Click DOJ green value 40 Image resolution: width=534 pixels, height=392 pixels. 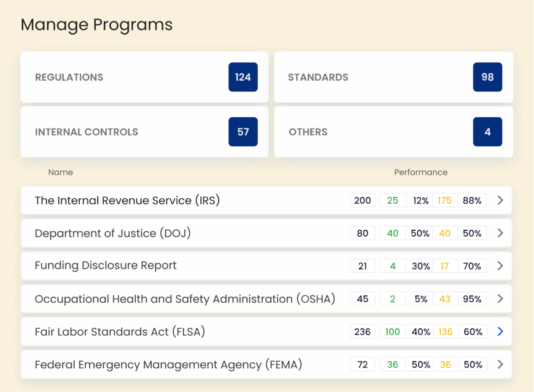tap(393, 233)
